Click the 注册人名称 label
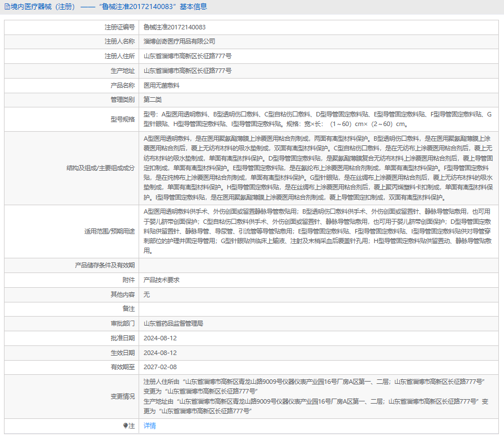 coord(119,41)
